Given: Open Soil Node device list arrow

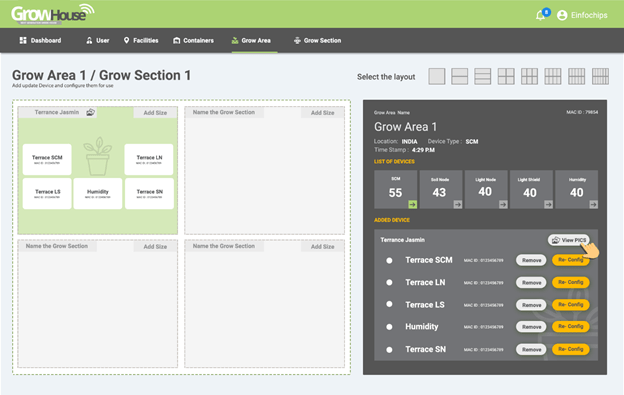Looking at the screenshot, I should (458, 204).
